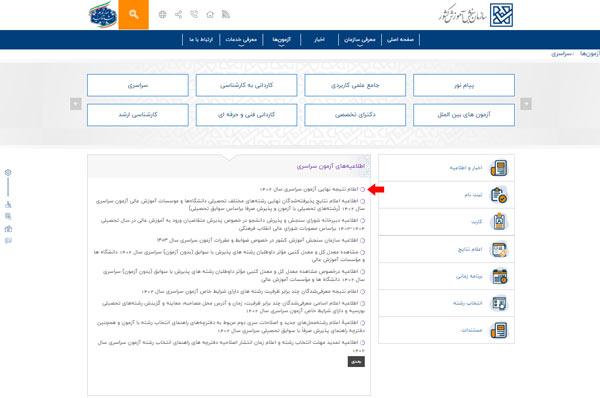Click the magnifier icon below the wheelchair icon
Viewport: 600px width, 398px height.
pyautogui.click(x=8, y=217)
